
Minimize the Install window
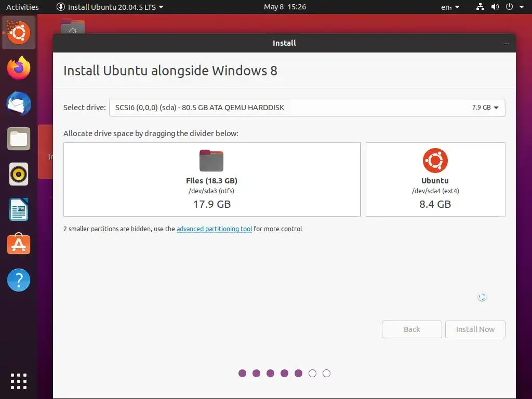click(507, 44)
